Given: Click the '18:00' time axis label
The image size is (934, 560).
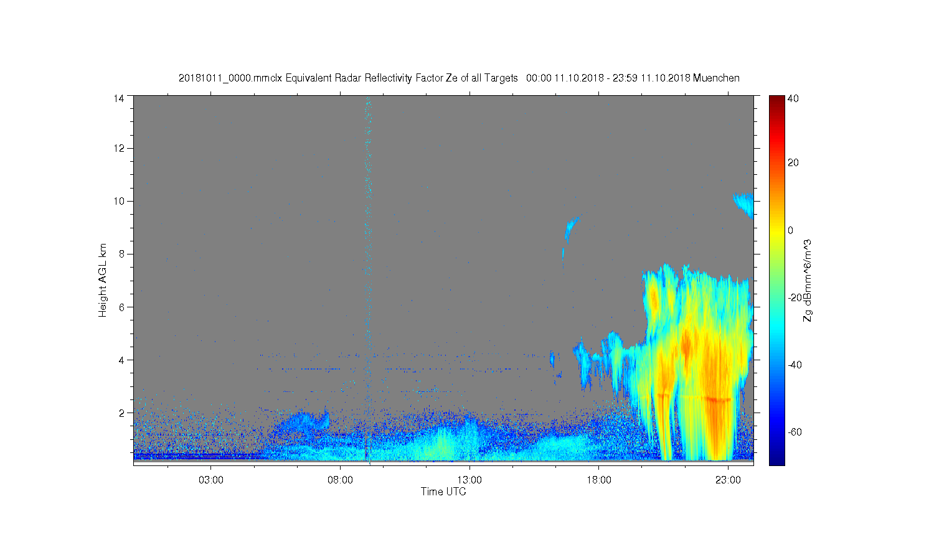Looking at the screenshot, I should click(x=598, y=480).
